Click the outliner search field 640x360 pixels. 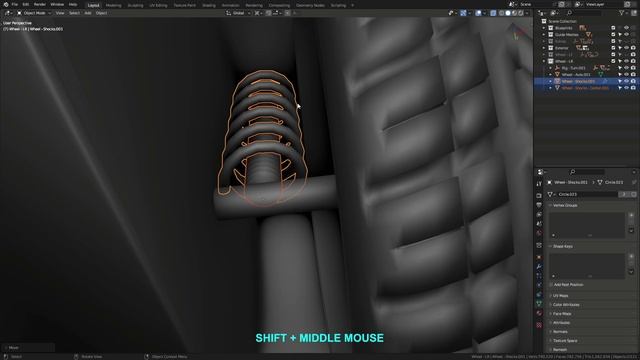[584, 13]
